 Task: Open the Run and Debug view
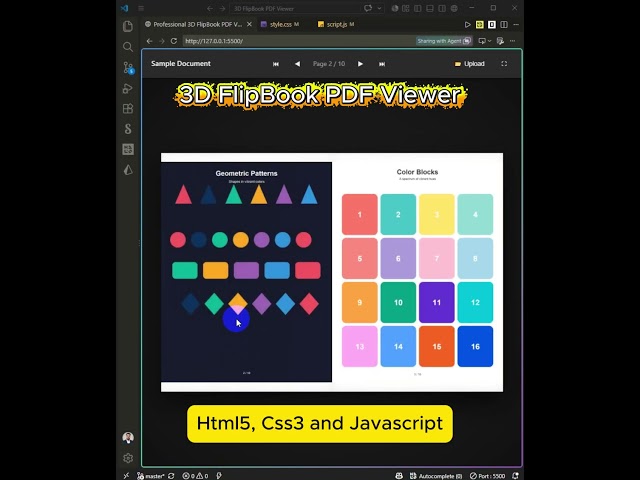coord(128,88)
